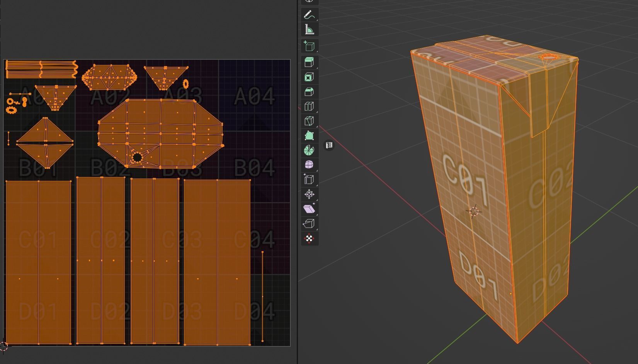Select the Spin tool
The width and height of the screenshot is (638, 364).
tap(309, 150)
